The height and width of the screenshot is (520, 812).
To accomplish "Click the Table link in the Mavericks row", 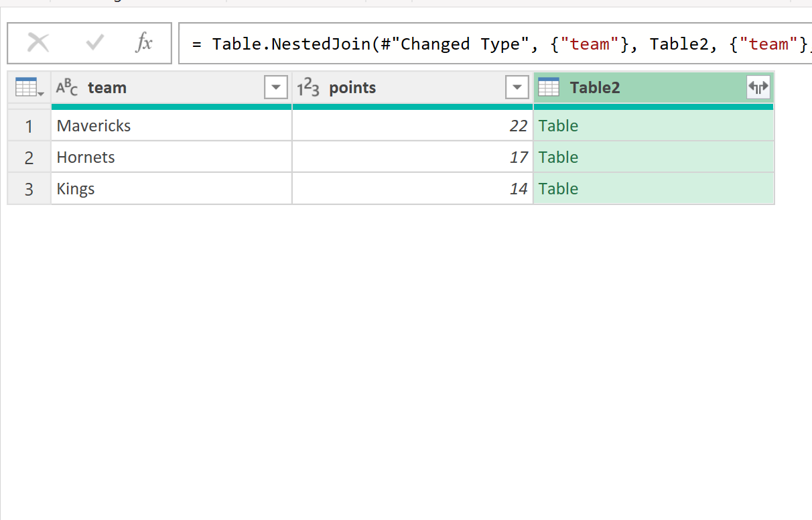I will point(558,125).
